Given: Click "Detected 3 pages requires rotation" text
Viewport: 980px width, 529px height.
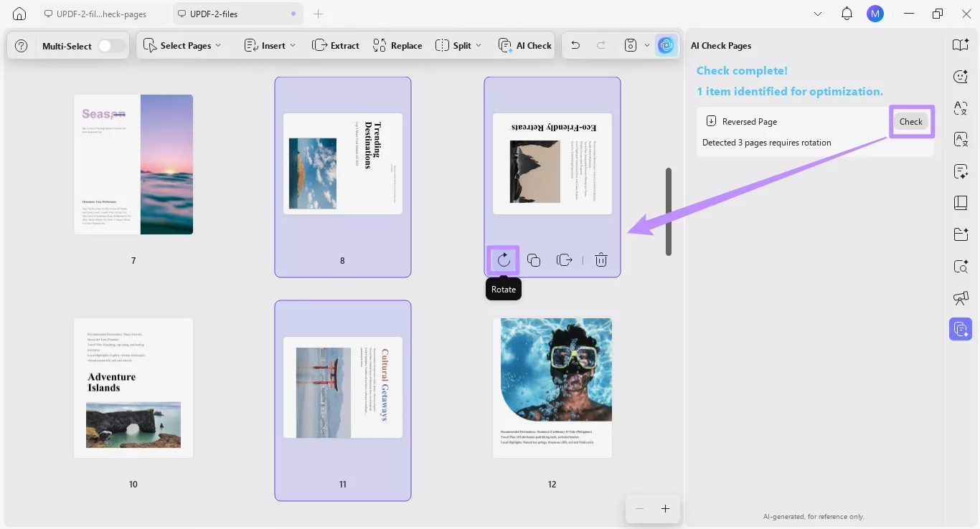Looking at the screenshot, I should coord(767,143).
